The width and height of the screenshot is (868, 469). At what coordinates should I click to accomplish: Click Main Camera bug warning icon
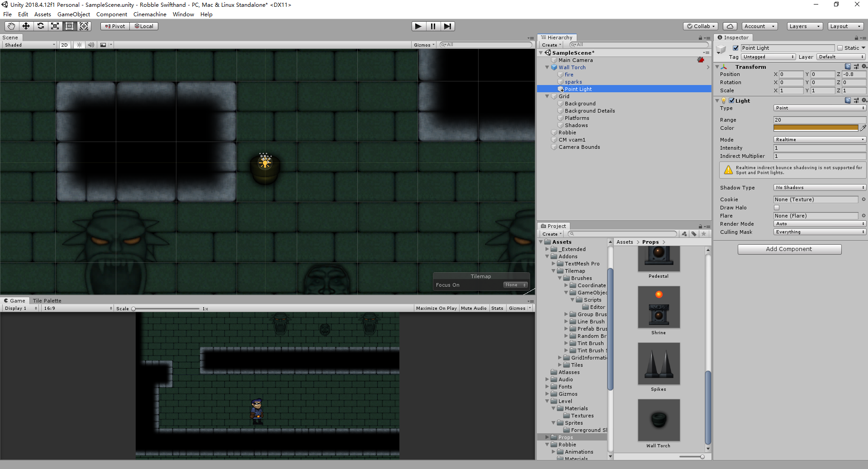tap(701, 60)
